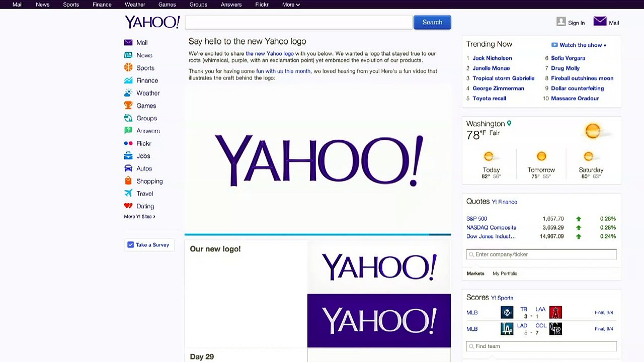The width and height of the screenshot is (644, 362).
Task: Switch to the My Portfolio tab
Action: pos(505,274)
